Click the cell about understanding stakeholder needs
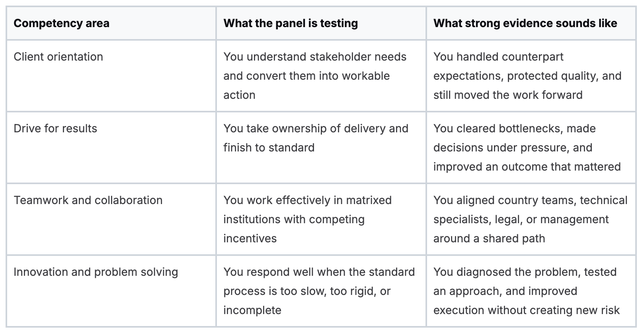Screen dimensions: 644x334 click(x=314, y=76)
